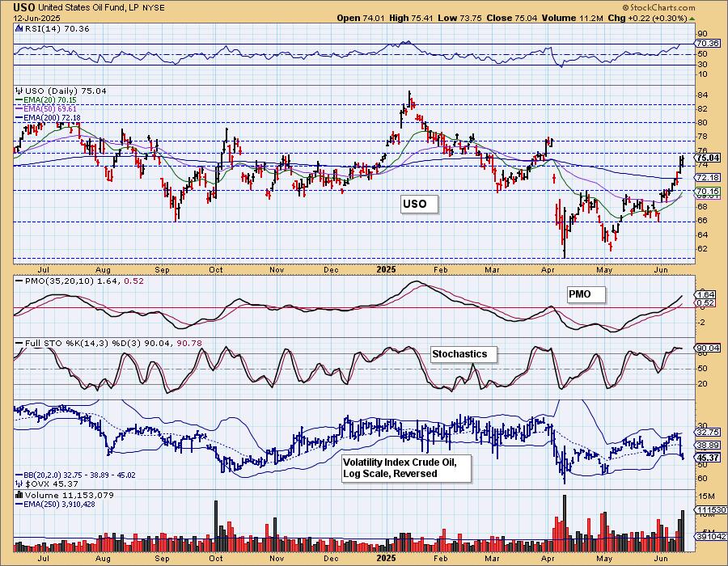This screenshot has height=566, width=728.
Task: Click the NYSE exchange label
Action: click(154, 8)
